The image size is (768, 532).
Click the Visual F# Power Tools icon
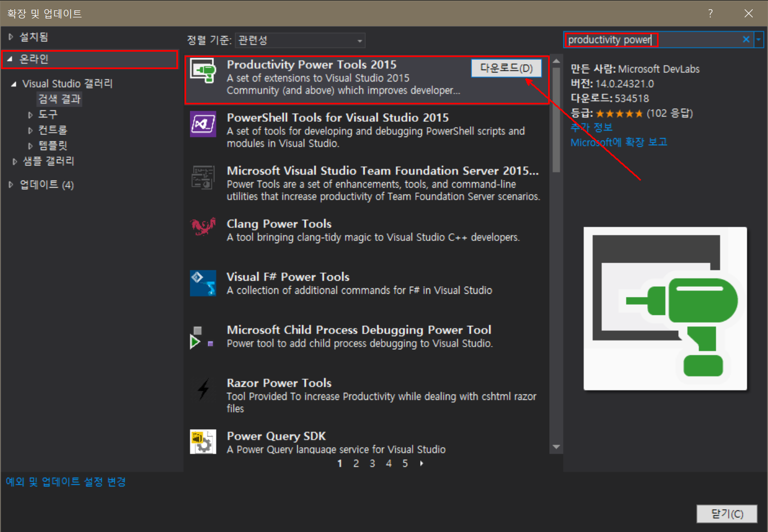(203, 283)
